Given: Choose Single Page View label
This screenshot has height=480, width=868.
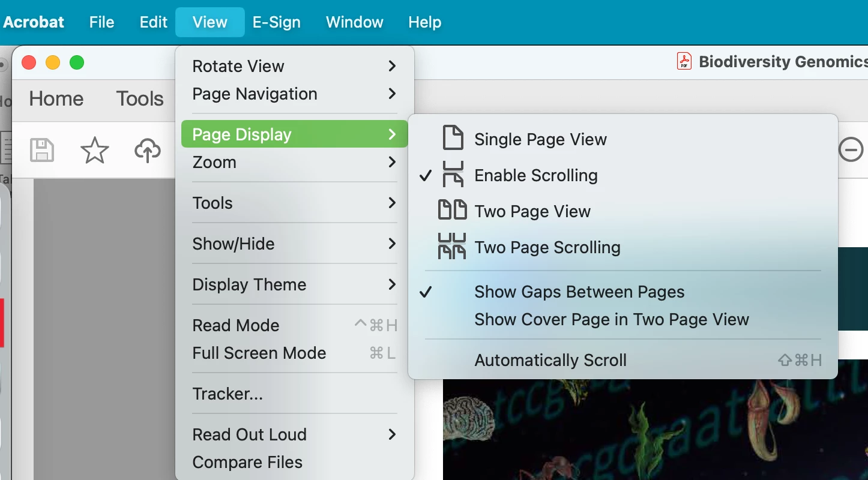Looking at the screenshot, I should pyautogui.click(x=540, y=140).
